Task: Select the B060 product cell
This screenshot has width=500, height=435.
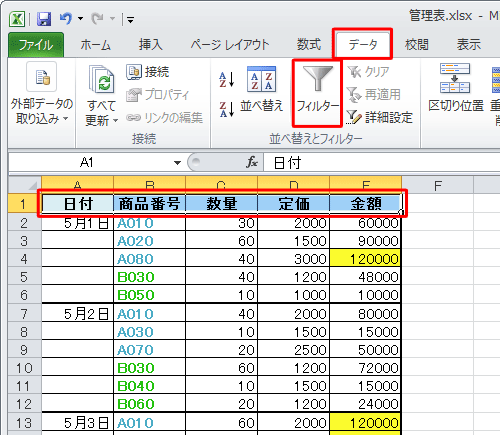Action: [149, 404]
